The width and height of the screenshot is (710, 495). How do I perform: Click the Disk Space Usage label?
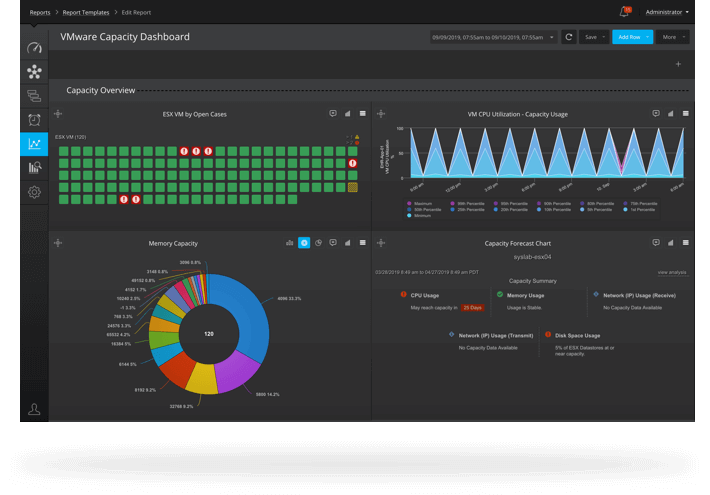pos(577,336)
